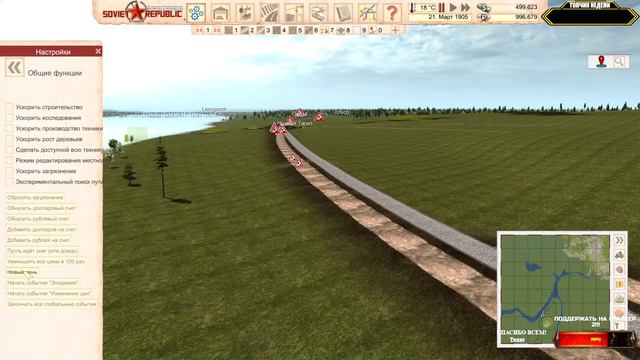Enable Ускорить рост деревьев checkbox

pos(9,139)
